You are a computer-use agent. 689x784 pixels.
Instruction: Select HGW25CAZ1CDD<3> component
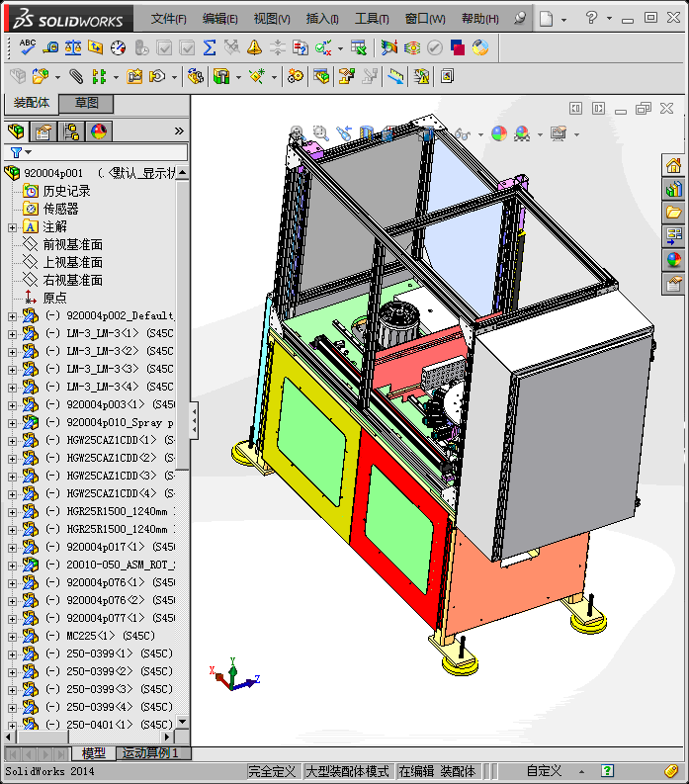pyautogui.click(x=112, y=476)
